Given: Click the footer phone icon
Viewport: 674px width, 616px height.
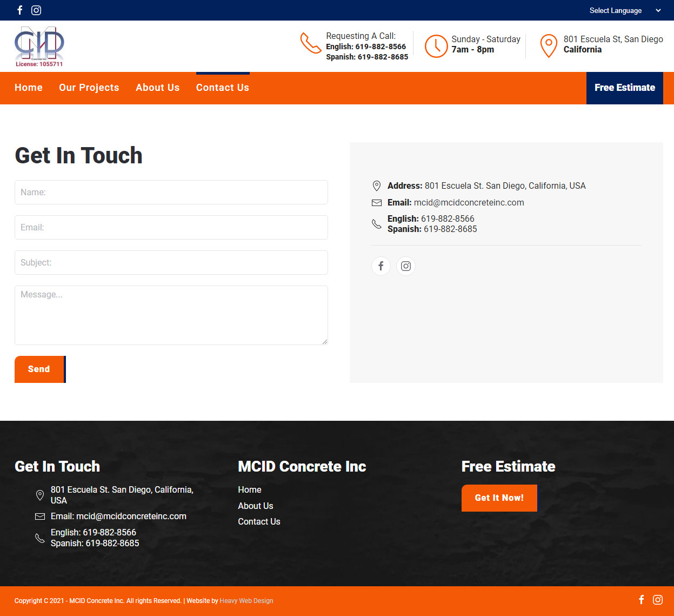Looking at the screenshot, I should click(x=40, y=538).
